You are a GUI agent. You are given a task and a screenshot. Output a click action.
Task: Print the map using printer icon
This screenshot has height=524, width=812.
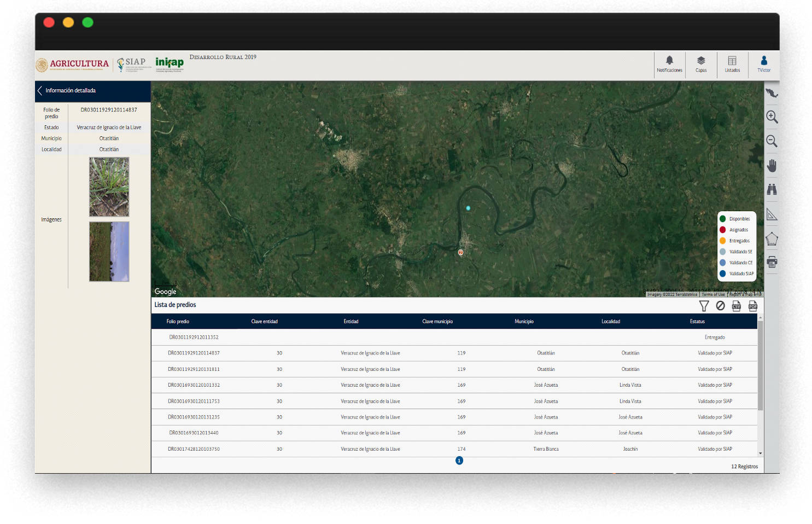tap(772, 262)
